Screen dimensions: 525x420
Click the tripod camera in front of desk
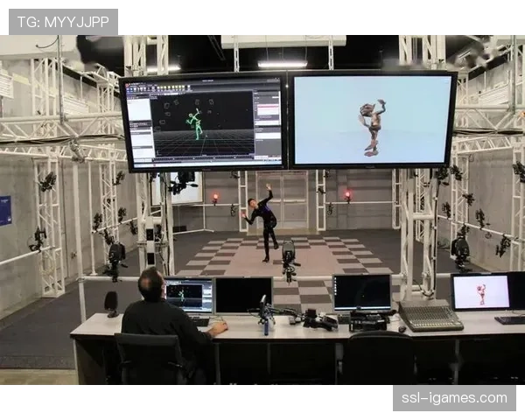point(289,260)
